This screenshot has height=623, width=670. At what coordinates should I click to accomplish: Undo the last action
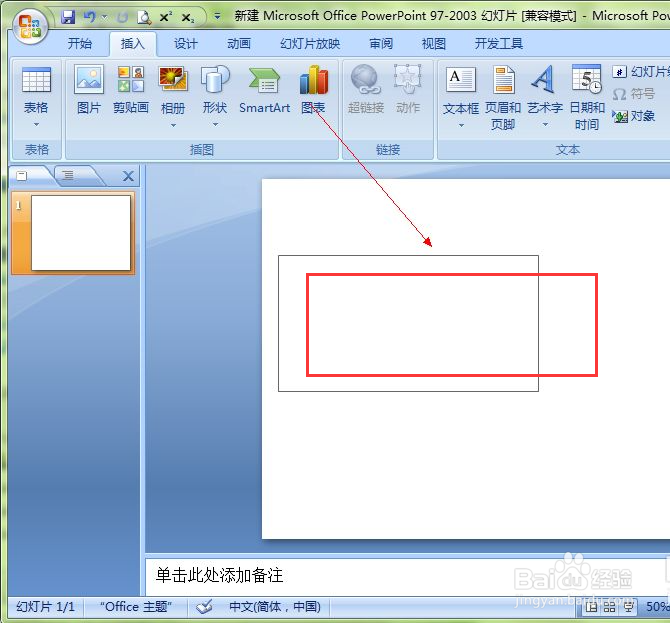90,18
